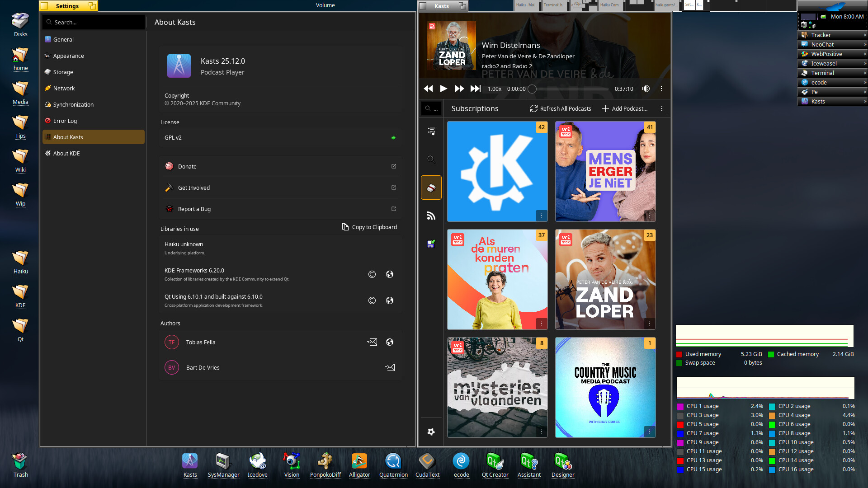Open the Country Music Media Podcast thumbnail

point(605,387)
